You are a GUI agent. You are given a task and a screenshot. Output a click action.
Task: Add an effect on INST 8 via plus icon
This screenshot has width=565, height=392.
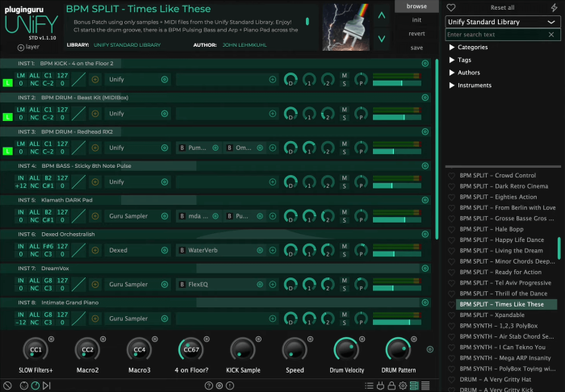click(273, 319)
